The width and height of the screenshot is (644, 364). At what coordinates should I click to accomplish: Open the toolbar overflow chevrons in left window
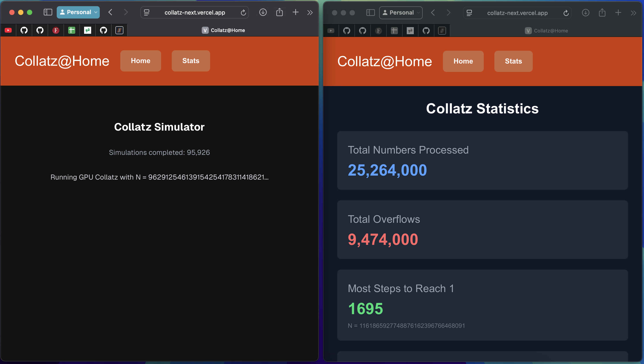(x=310, y=13)
